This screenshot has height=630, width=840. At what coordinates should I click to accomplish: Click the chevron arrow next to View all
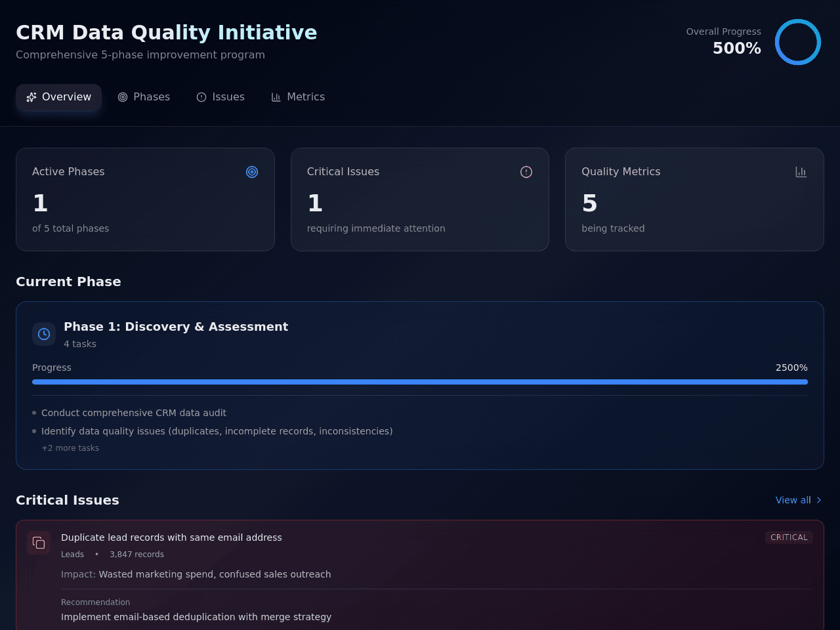pyautogui.click(x=819, y=500)
